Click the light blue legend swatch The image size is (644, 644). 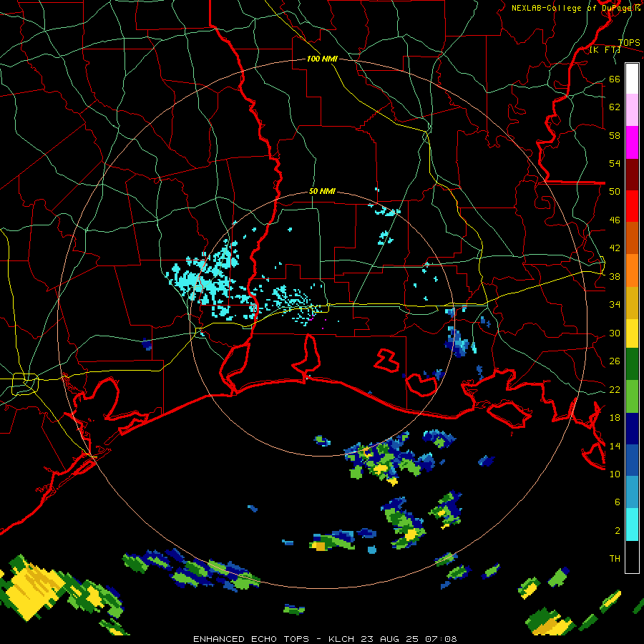[x=632, y=492]
